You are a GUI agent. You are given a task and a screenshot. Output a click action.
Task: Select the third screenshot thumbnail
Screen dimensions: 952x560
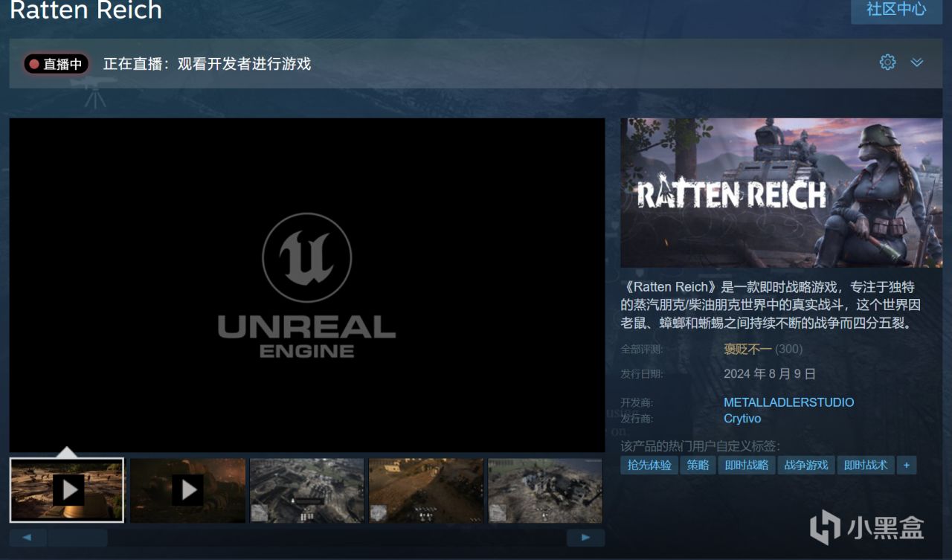click(x=307, y=490)
